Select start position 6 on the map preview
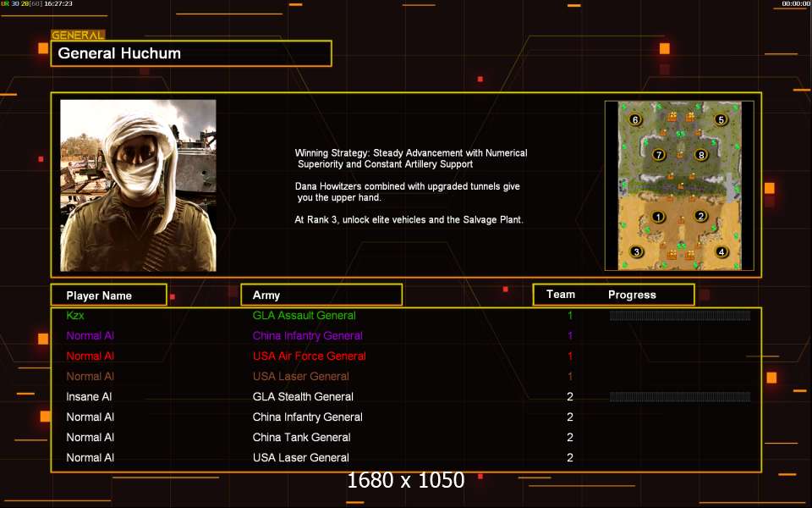 pyautogui.click(x=635, y=119)
